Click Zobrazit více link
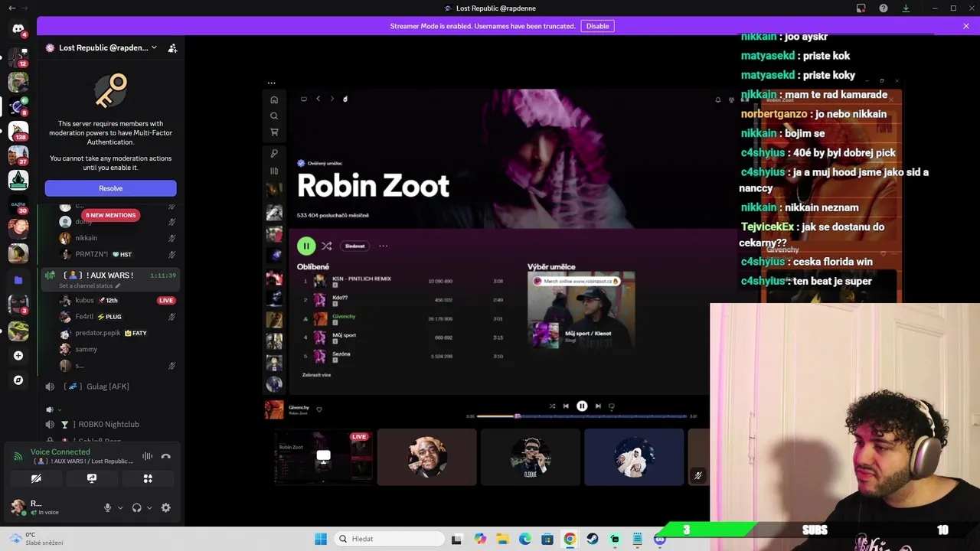The image size is (980, 551). [316, 375]
